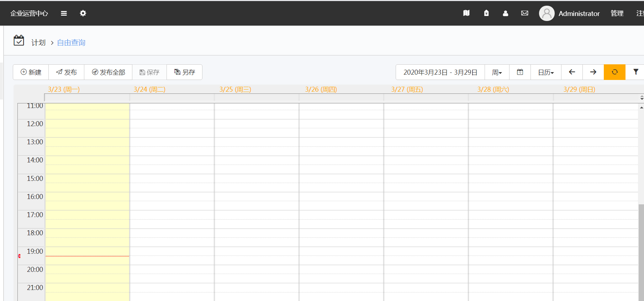Click the 新建 button
The width and height of the screenshot is (644, 301).
tap(31, 72)
